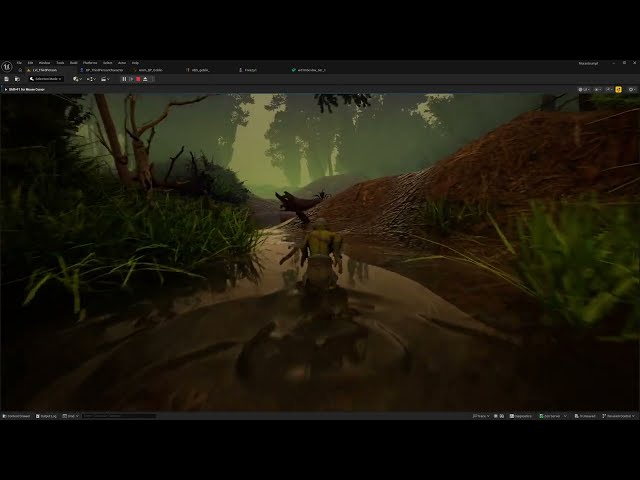Click the unsaved assets indicator
640x480 pixels.
[585, 416]
